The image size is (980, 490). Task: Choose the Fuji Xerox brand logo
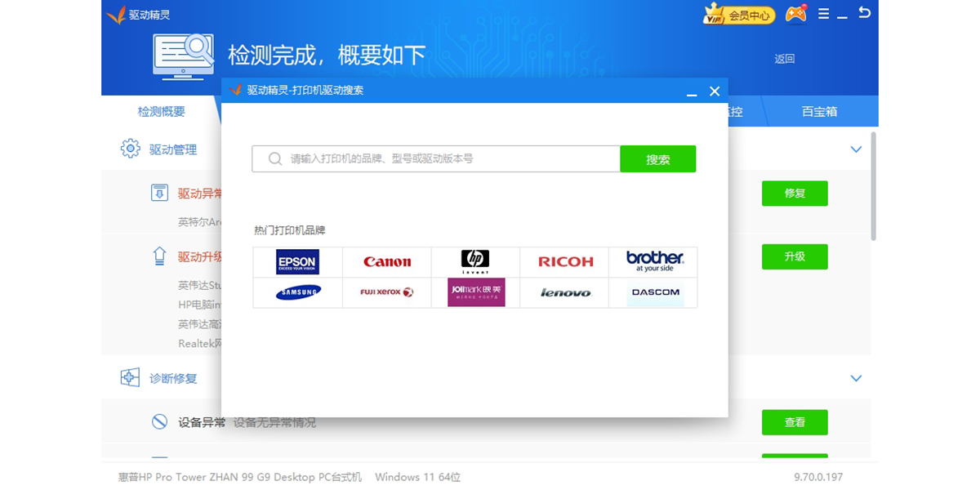click(x=387, y=292)
